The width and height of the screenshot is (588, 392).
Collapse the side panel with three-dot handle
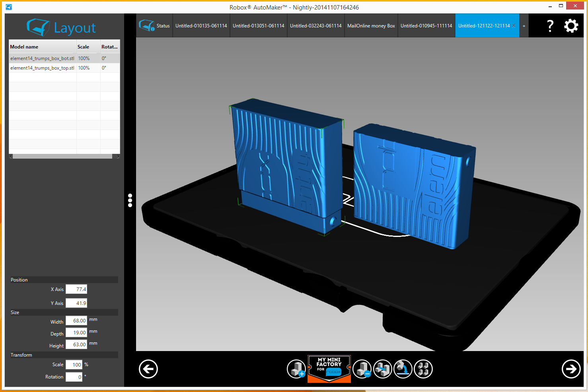point(130,200)
